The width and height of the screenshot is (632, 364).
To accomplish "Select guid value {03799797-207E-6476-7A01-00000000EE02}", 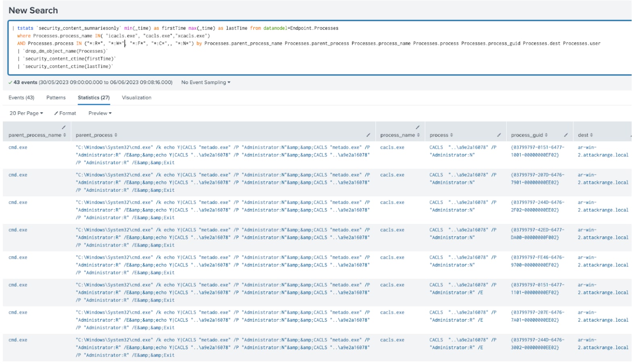I will pyautogui.click(x=538, y=316).
